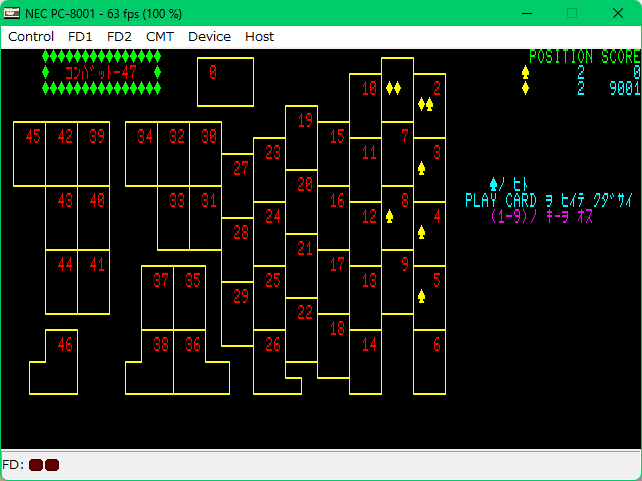Screen dimensions: 642x481
Task: Minimize the NEC PC-8001 window
Action: (527, 13)
